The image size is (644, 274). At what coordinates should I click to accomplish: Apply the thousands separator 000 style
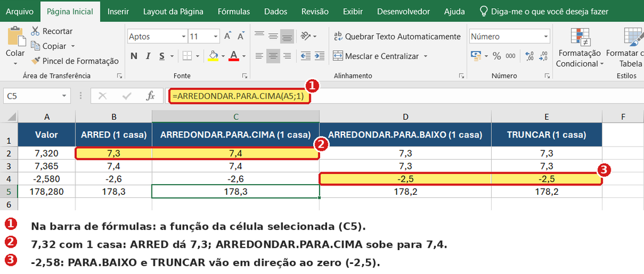coord(511,56)
